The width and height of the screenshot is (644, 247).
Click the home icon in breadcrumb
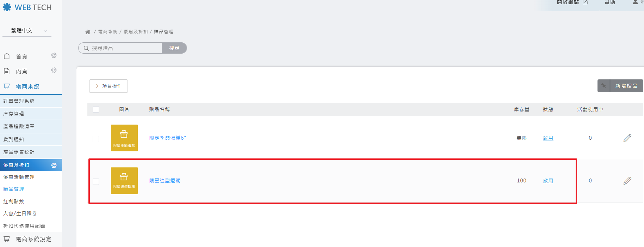88,32
